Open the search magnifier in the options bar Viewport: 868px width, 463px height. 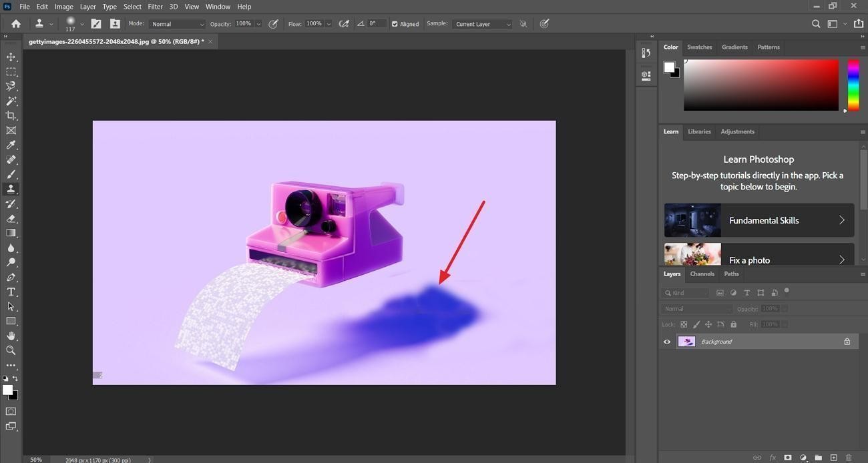pyautogui.click(x=815, y=23)
